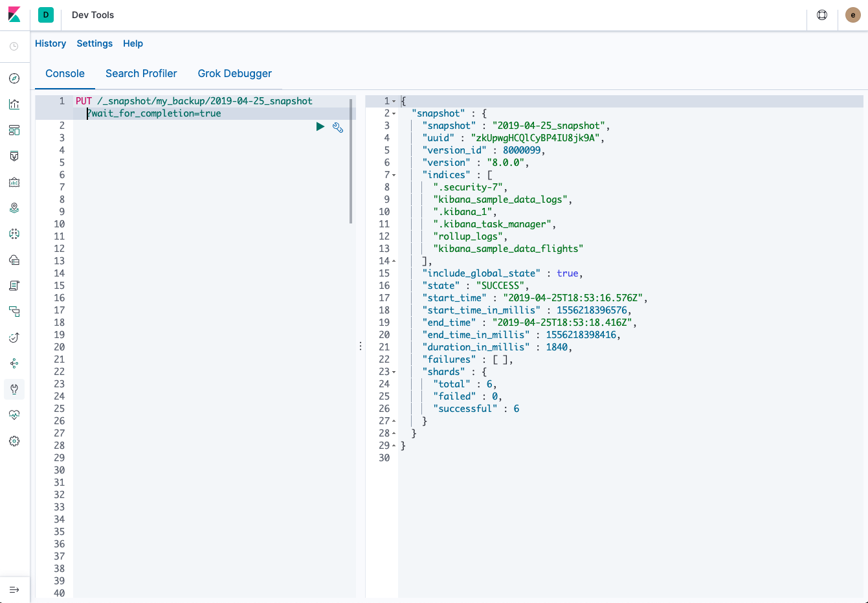Viewport: 868px width, 603px height.
Task: Click the wrench icon next to the request
Action: tap(338, 127)
